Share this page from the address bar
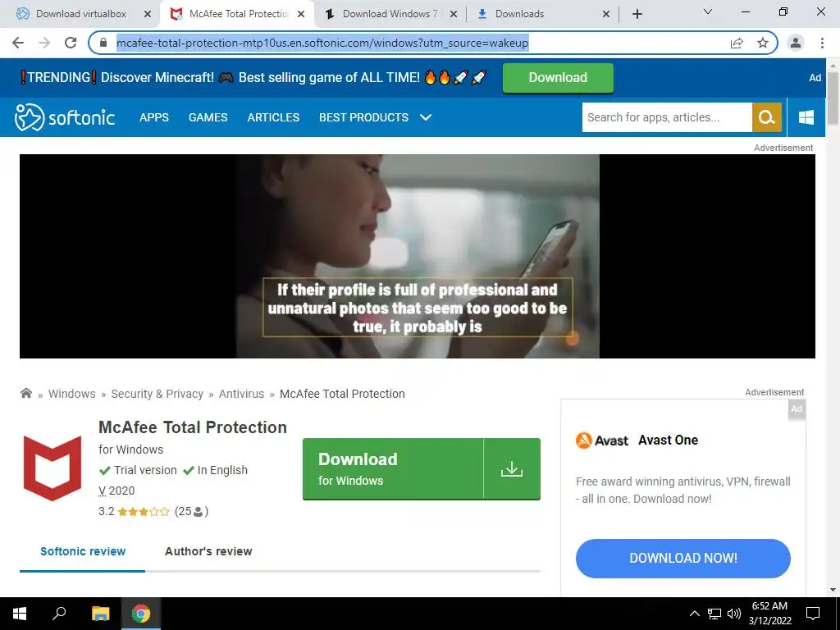The width and height of the screenshot is (840, 630). click(737, 43)
